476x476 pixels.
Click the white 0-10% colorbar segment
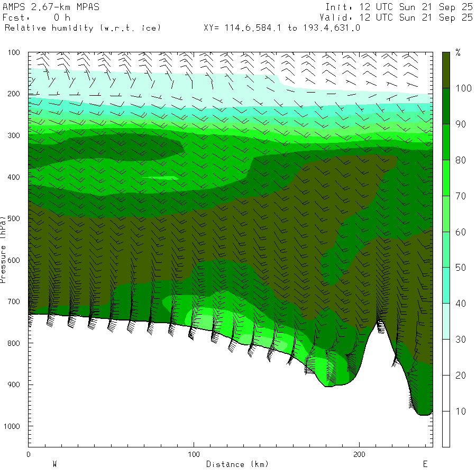click(x=446, y=429)
